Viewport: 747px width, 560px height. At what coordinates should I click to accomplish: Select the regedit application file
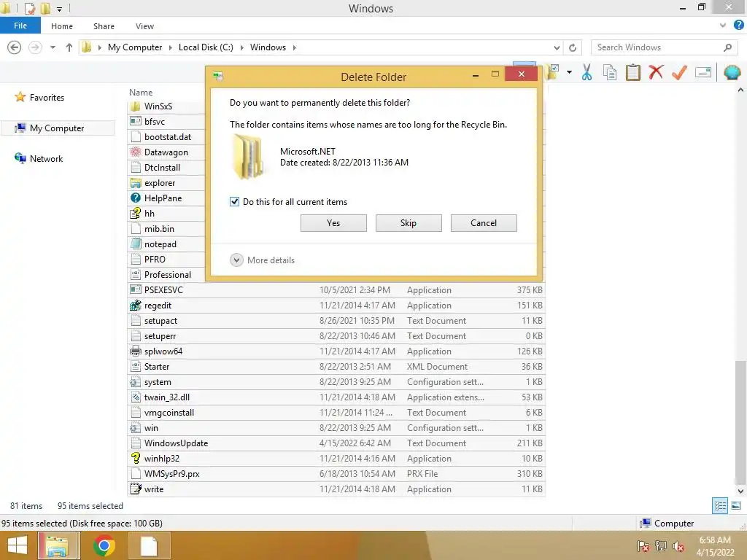click(337, 306)
